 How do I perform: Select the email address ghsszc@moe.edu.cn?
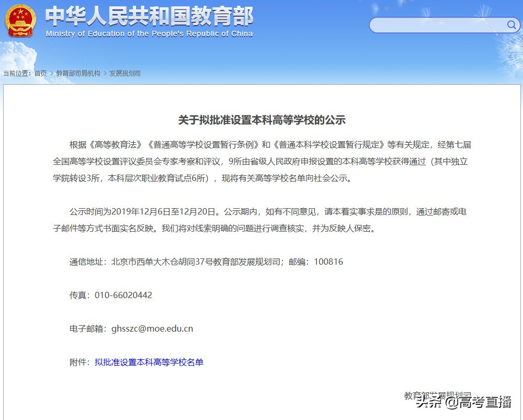(154, 328)
